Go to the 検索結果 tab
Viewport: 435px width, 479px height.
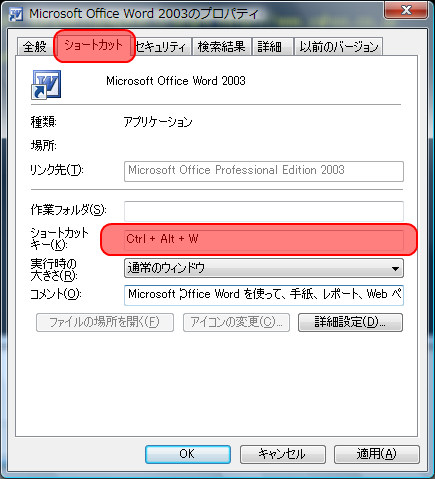221,47
